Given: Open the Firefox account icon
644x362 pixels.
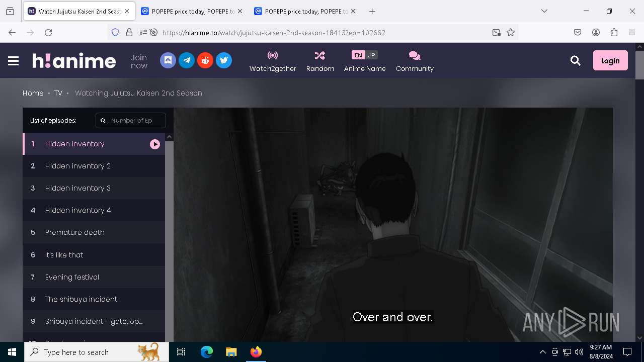Looking at the screenshot, I should pyautogui.click(x=596, y=32).
